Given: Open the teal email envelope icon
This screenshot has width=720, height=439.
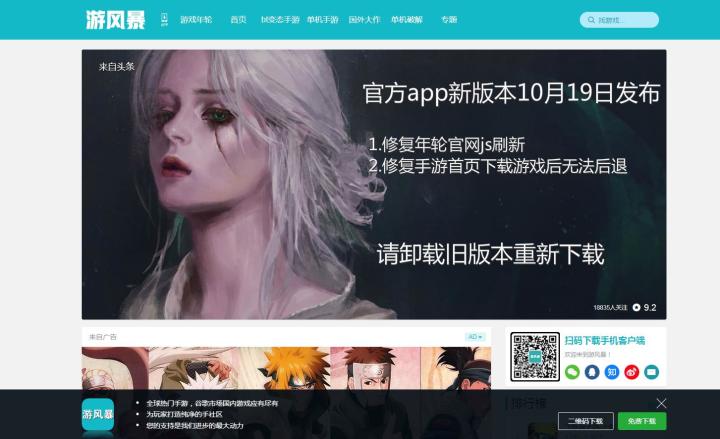Looking at the screenshot, I should click(651, 372).
